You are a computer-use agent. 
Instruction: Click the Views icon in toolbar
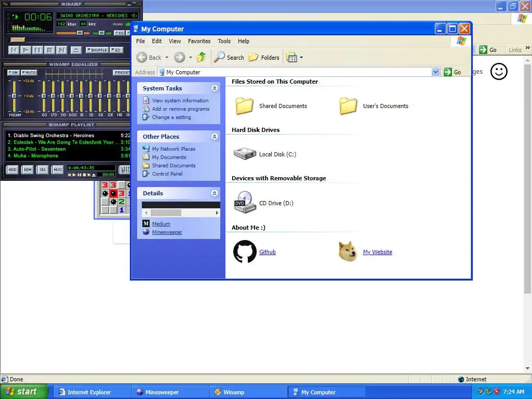pyautogui.click(x=291, y=57)
